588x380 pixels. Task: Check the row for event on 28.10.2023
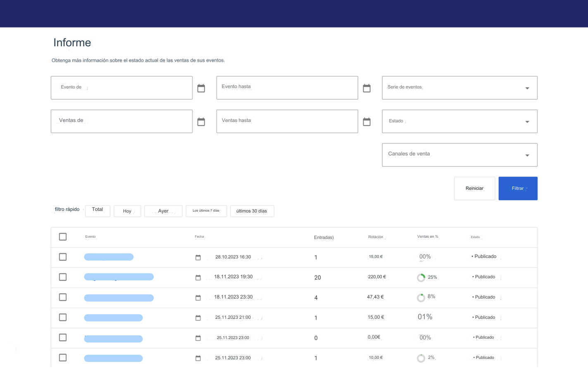point(63,257)
